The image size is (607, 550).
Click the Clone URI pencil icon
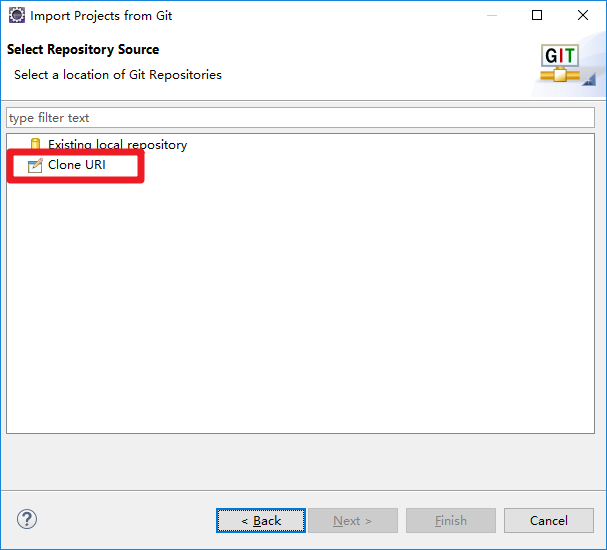click(x=35, y=165)
